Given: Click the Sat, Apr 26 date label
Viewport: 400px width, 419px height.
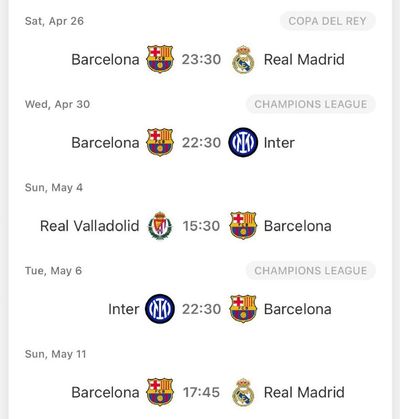Looking at the screenshot, I should point(54,21).
